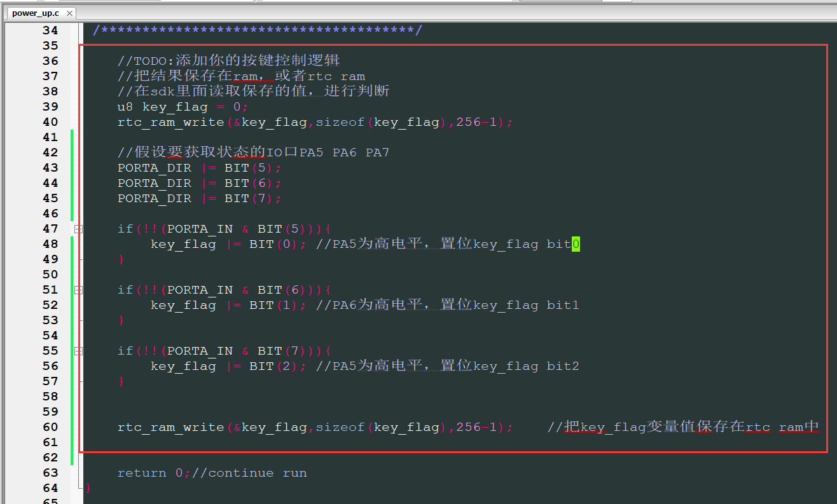837x504 pixels.
Task: Click the sdk comment on line 38
Action: [x=253, y=92]
